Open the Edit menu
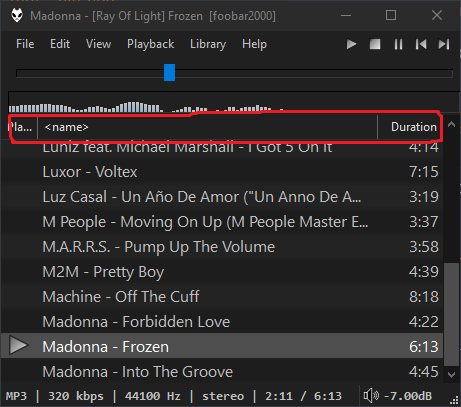The width and height of the screenshot is (461, 407). [x=60, y=44]
